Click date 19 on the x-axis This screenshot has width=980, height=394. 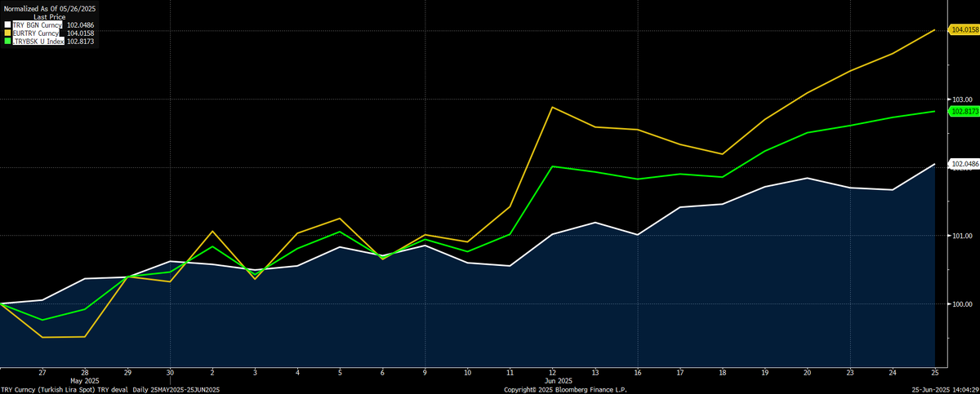pyautogui.click(x=764, y=371)
